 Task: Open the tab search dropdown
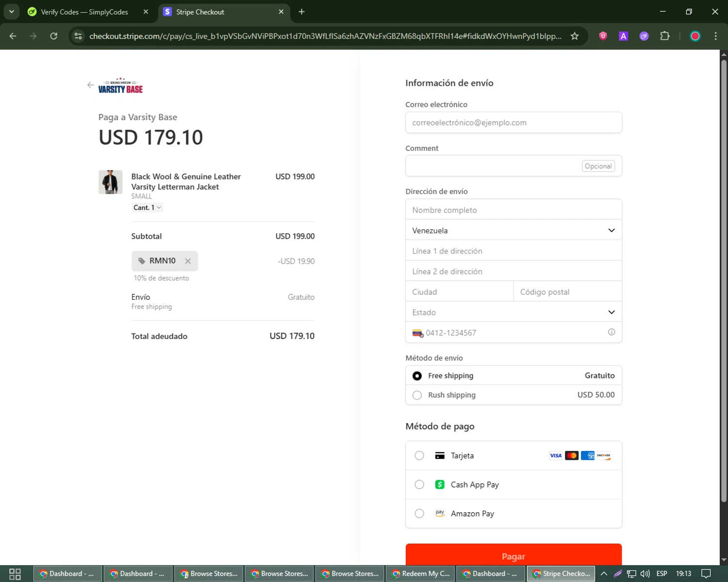tap(11, 12)
